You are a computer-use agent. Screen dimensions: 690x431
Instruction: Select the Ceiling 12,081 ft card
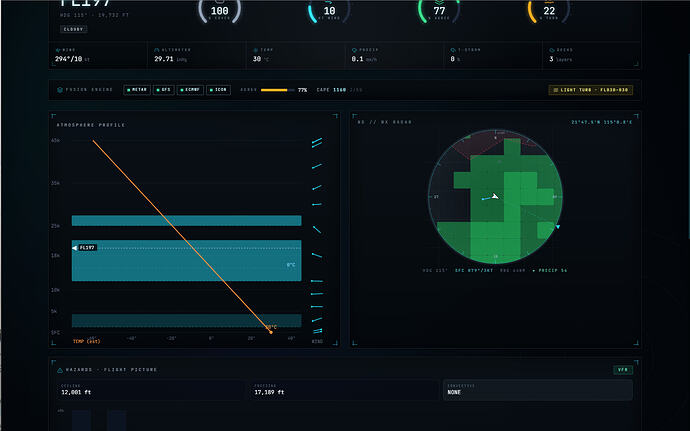point(152,390)
